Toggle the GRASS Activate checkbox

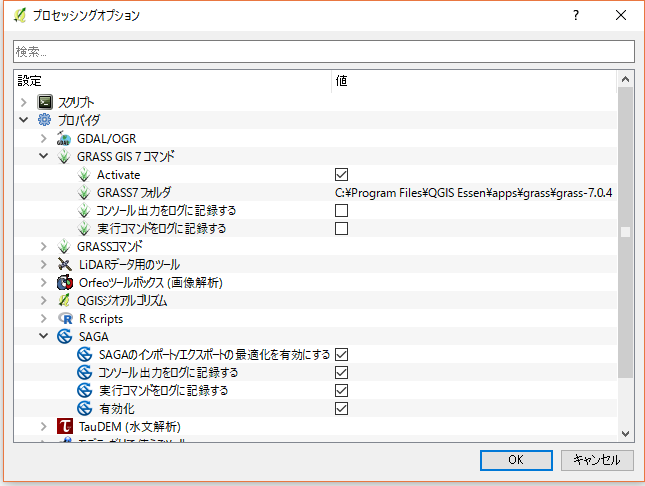coord(341,174)
